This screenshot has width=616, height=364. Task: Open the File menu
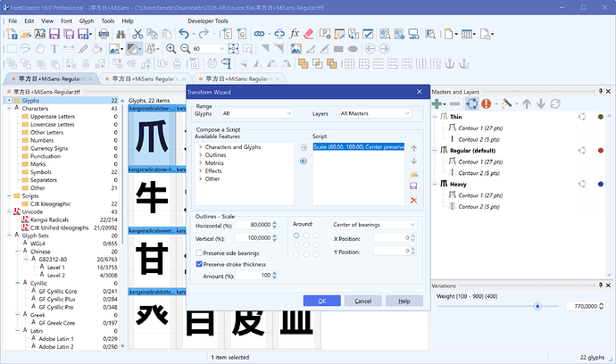tap(12, 21)
